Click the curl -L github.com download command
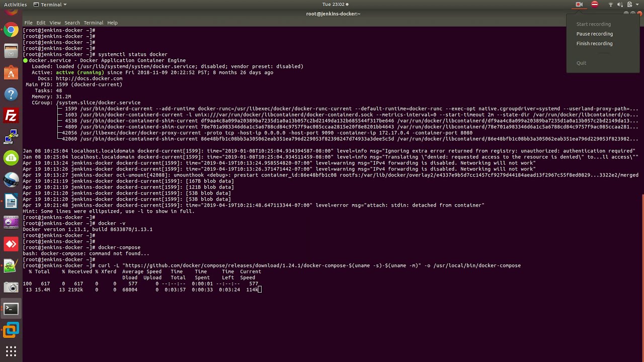Screen dimensions: 644x362 pos(309,265)
